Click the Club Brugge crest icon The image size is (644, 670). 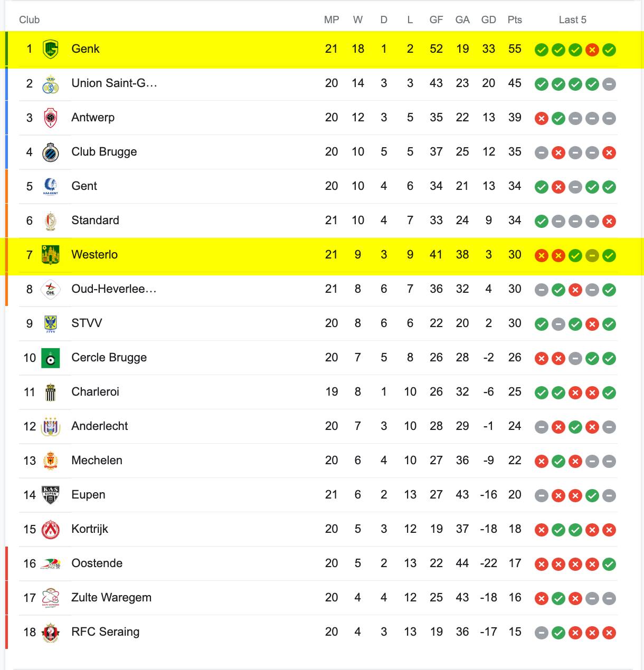[51, 152]
